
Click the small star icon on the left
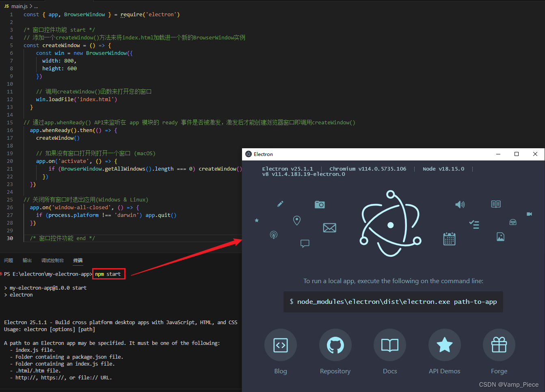pyautogui.click(x=257, y=220)
